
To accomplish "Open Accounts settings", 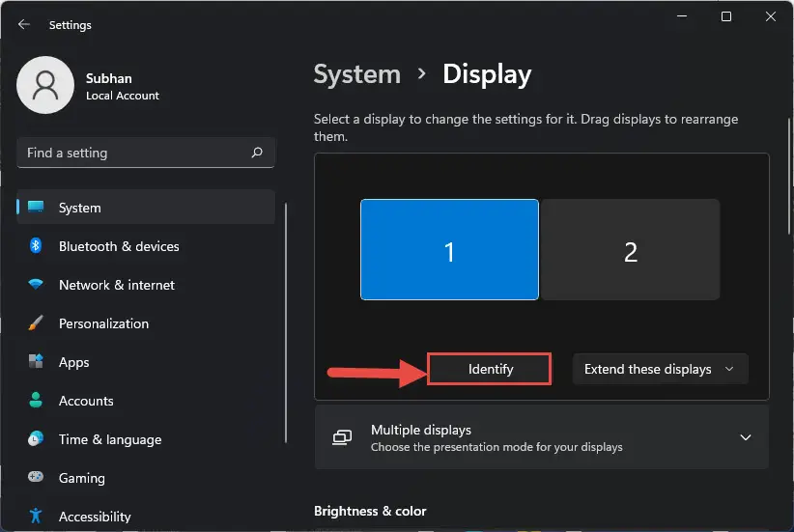I will pyautogui.click(x=146, y=401).
